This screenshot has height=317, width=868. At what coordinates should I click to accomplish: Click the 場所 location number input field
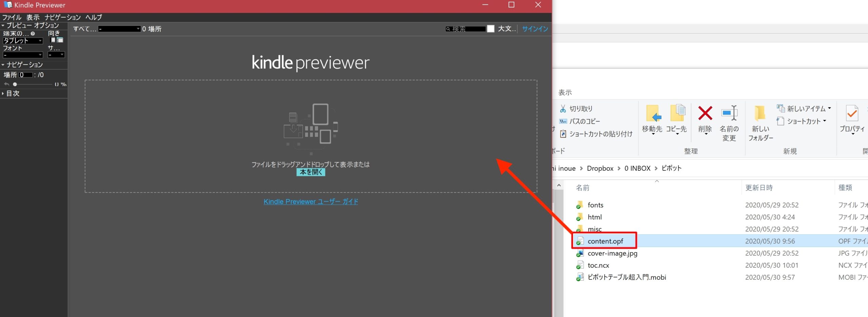point(26,75)
